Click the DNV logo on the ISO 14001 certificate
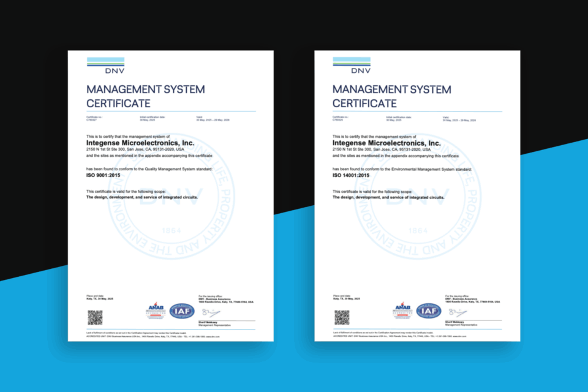The height and width of the screenshot is (392, 588). [x=352, y=66]
